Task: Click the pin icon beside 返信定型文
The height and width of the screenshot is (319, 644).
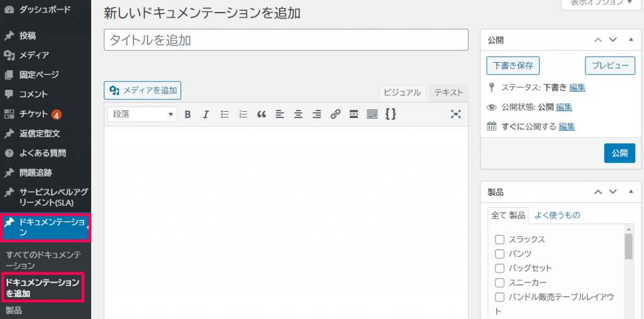Action: click(x=9, y=134)
